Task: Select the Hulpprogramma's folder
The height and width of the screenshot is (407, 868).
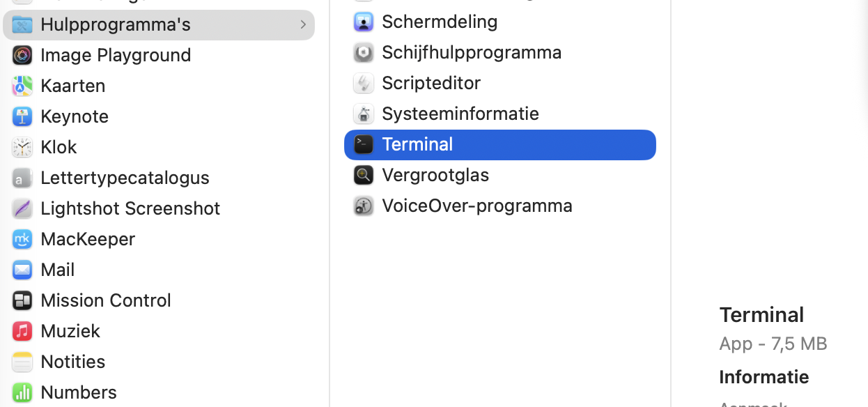Action: 116,24
